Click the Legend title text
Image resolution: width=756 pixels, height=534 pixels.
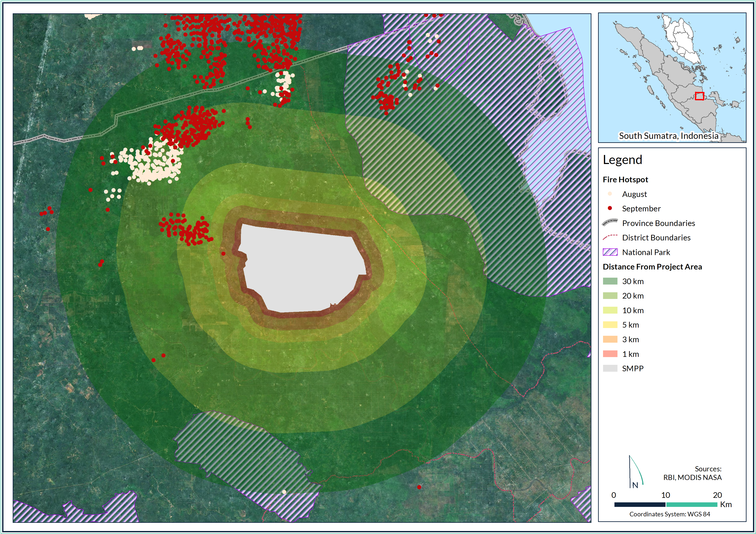[622, 160]
